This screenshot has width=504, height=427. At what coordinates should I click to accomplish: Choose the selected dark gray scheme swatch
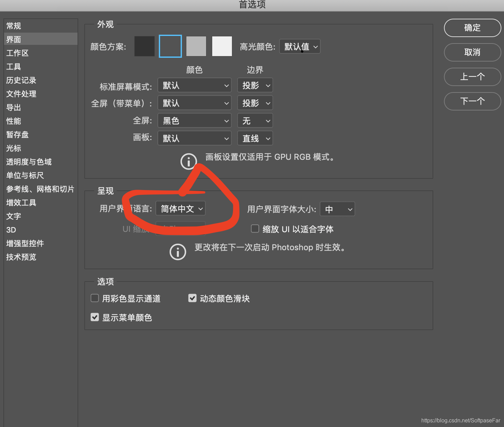(x=170, y=46)
